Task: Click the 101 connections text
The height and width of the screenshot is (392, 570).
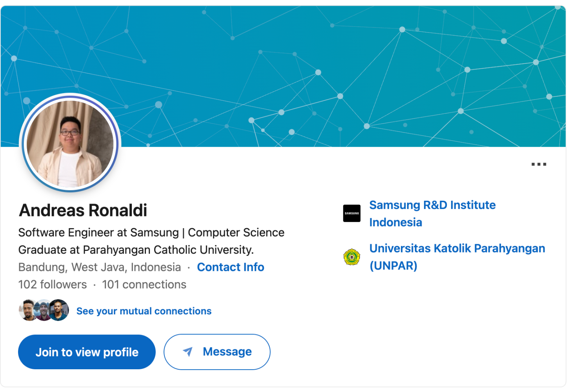Action: point(144,285)
